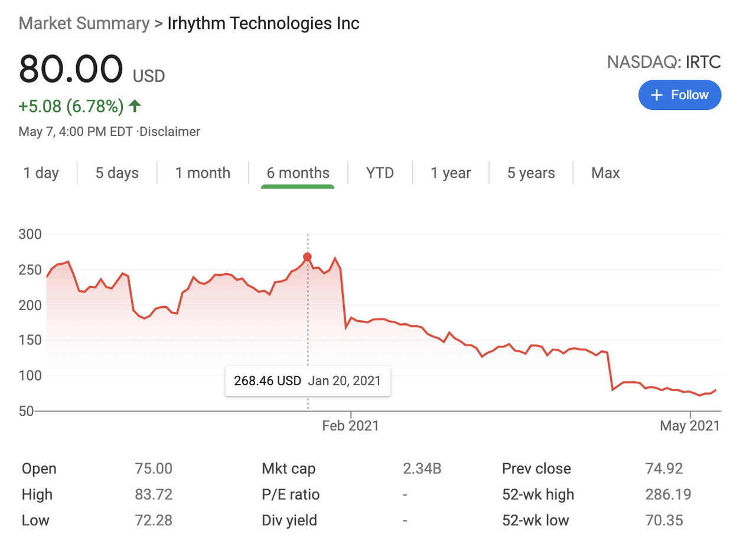The width and height of the screenshot is (756, 546).
Task: Click the Follow button
Action: [x=679, y=95]
